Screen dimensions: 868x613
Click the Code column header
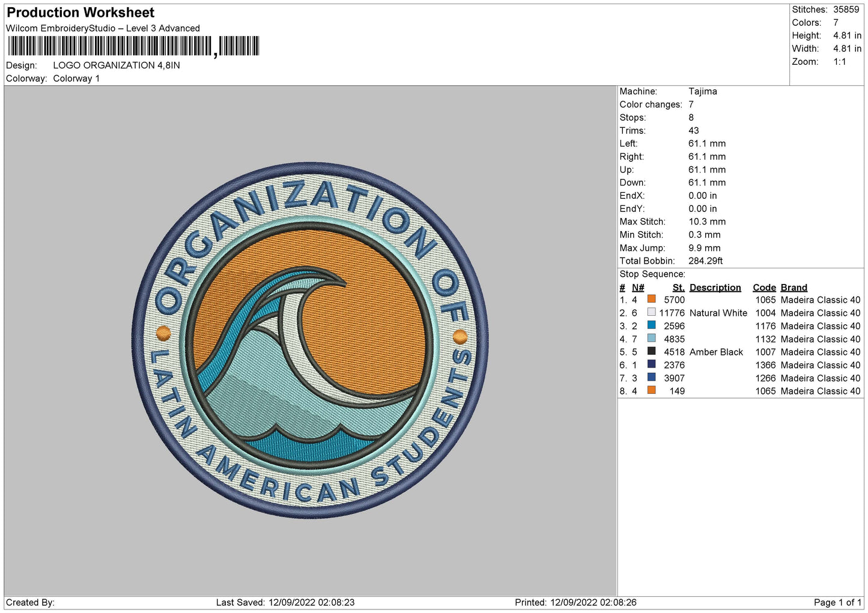coord(765,288)
